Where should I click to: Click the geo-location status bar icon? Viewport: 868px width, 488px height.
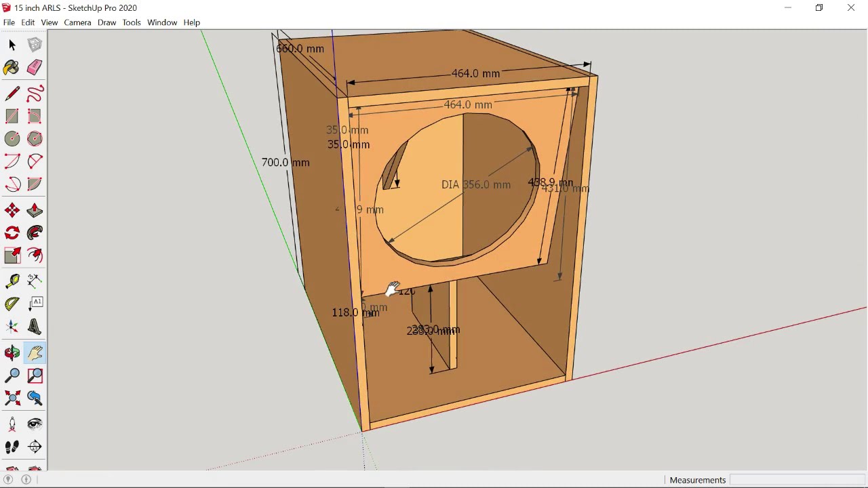8,480
